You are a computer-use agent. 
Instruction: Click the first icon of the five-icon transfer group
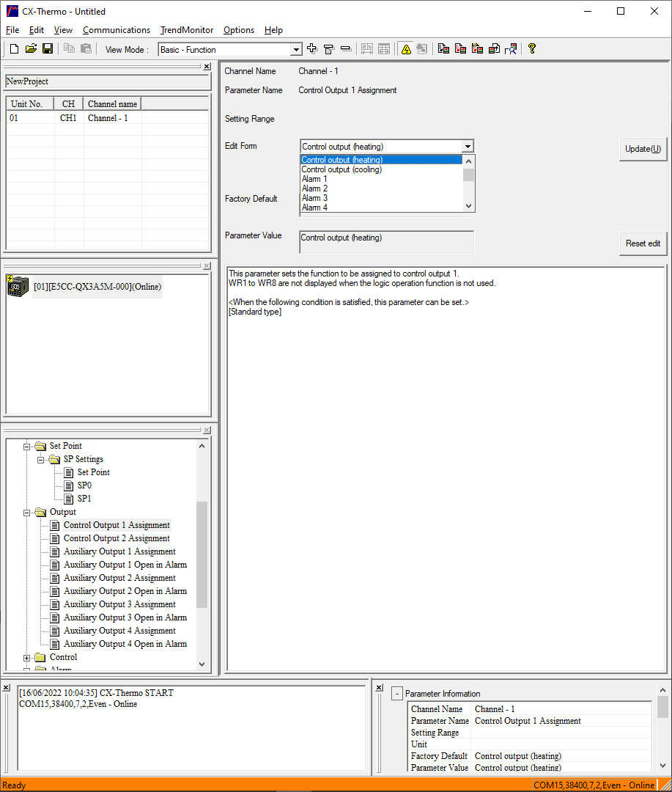click(x=444, y=49)
